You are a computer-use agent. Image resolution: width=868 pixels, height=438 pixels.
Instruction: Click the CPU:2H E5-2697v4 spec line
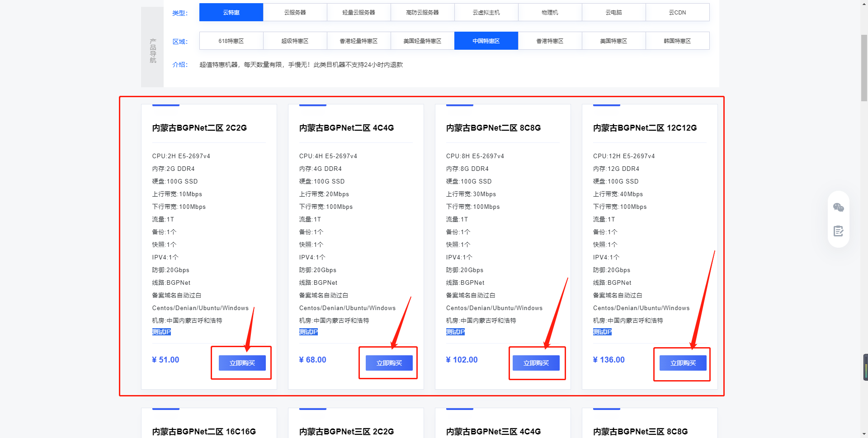(181, 156)
